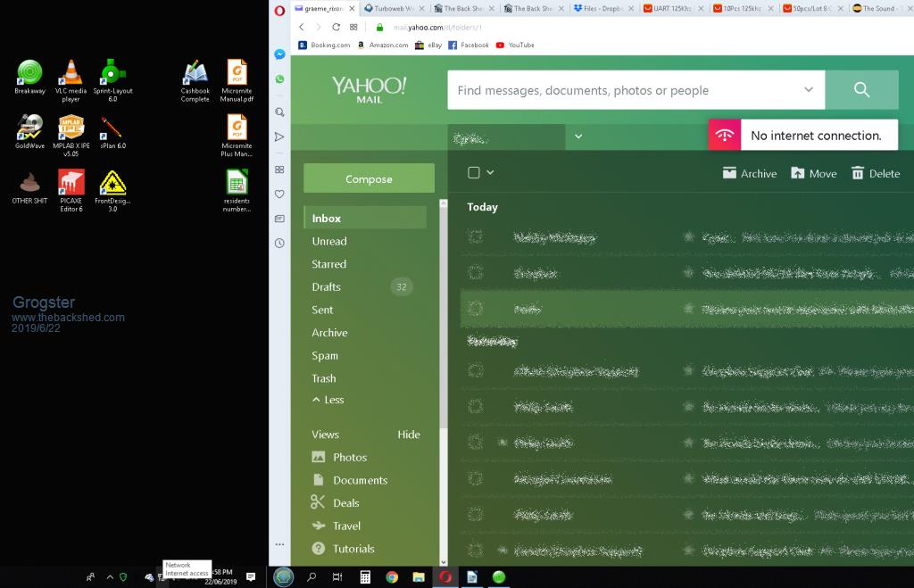Open WhatsApp in the Opera sidebar
Screen dimensions: 914x588
click(279, 79)
